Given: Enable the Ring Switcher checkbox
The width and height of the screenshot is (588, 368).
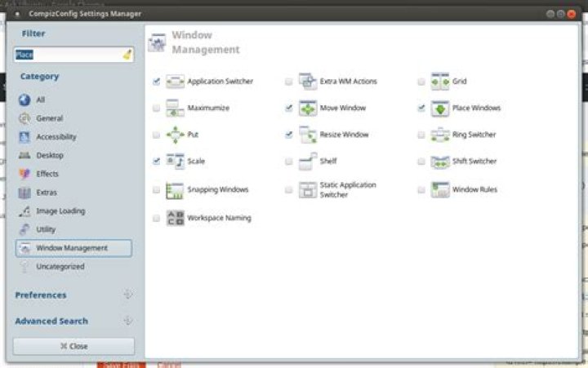Looking at the screenshot, I should (421, 135).
